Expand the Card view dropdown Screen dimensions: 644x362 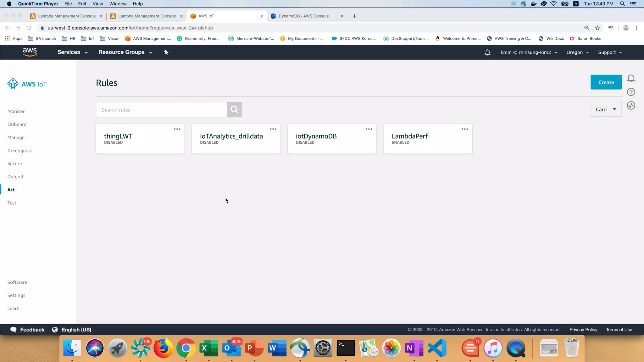point(606,109)
